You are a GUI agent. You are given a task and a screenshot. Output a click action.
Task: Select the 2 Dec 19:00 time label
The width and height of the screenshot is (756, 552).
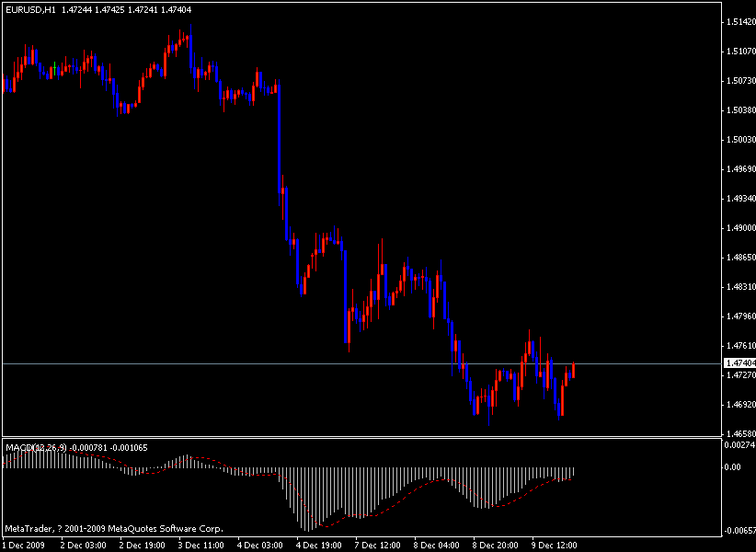142,546
